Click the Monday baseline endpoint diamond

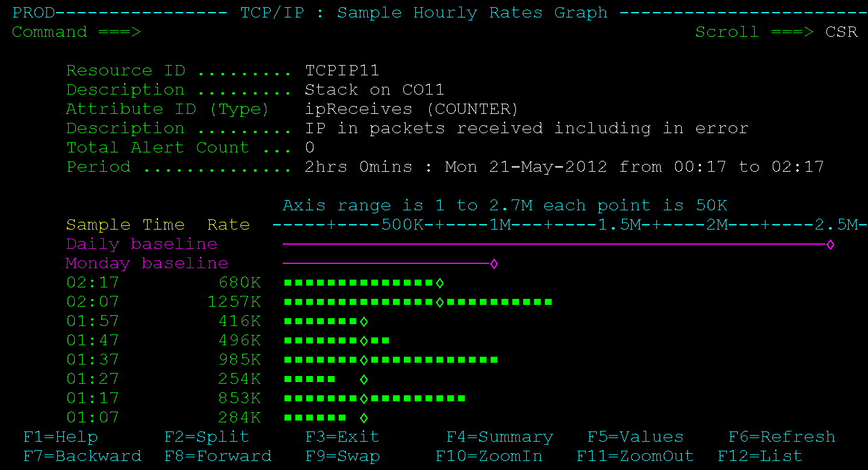tap(494, 263)
